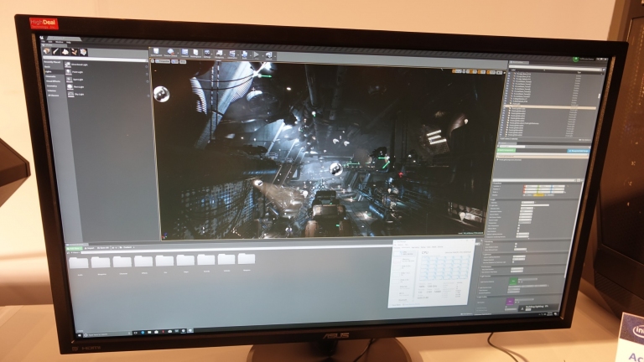Select the Foliage mode icon
Image resolution: width=644 pixels, height=362 pixels.
point(75,52)
